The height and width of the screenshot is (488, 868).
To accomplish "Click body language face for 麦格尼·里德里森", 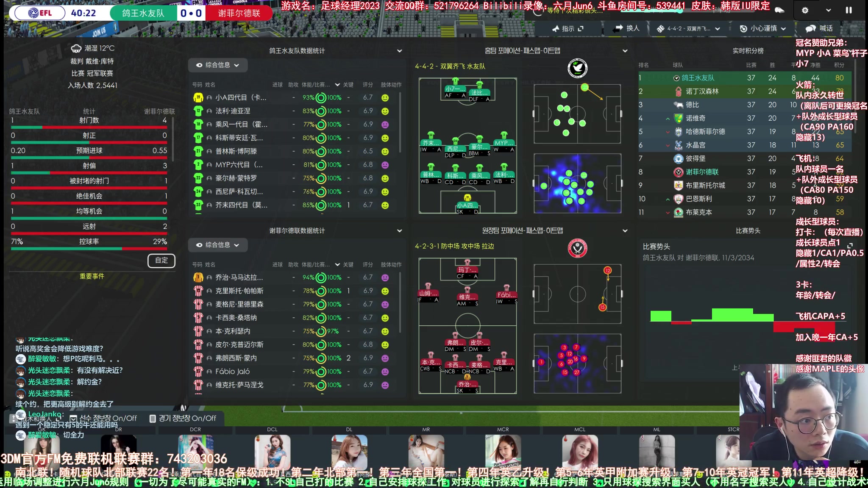I will pyautogui.click(x=385, y=305).
